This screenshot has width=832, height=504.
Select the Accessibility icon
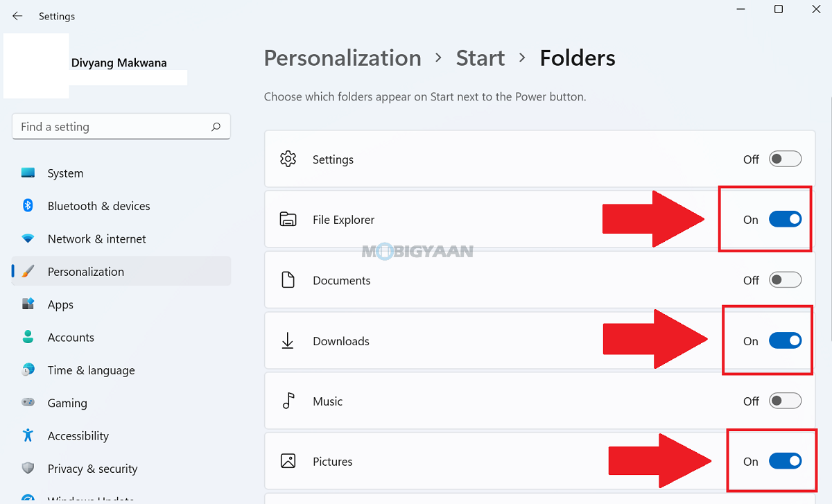[28, 435]
